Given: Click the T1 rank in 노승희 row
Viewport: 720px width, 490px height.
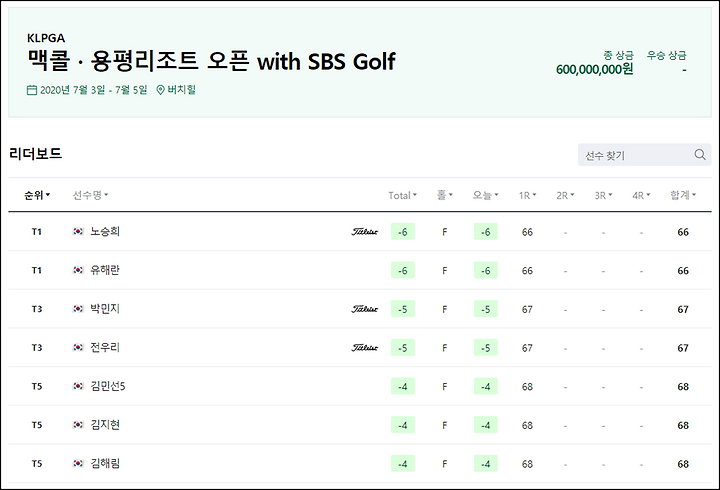Looking at the screenshot, I should click(37, 231).
